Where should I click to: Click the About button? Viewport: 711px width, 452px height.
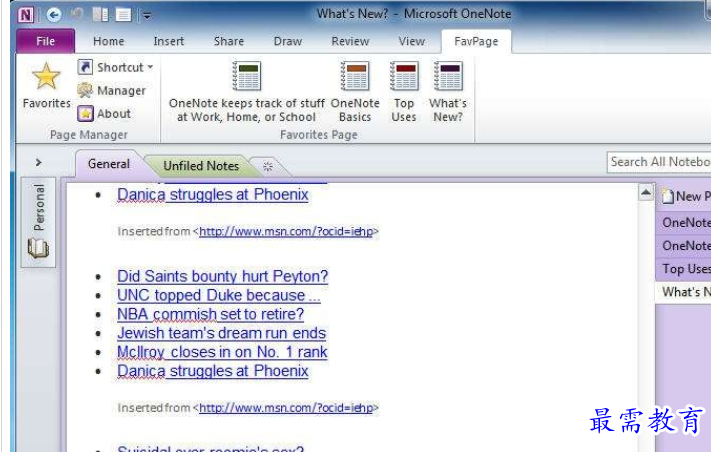pyautogui.click(x=104, y=114)
